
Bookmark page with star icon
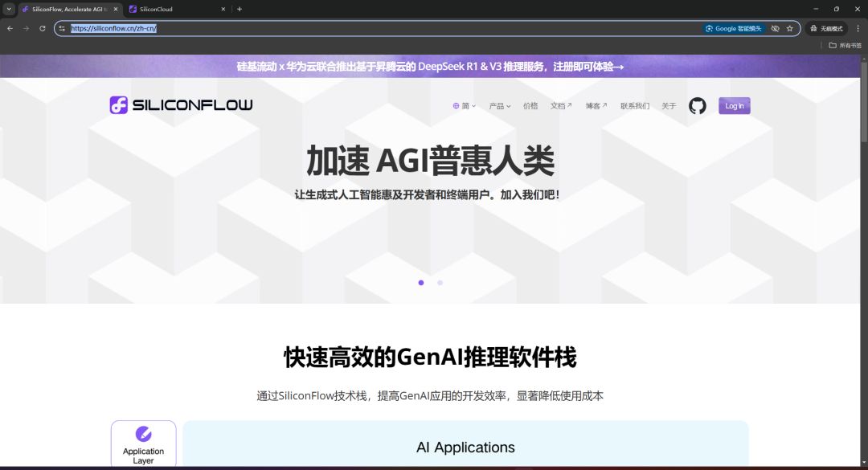(x=790, y=28)
